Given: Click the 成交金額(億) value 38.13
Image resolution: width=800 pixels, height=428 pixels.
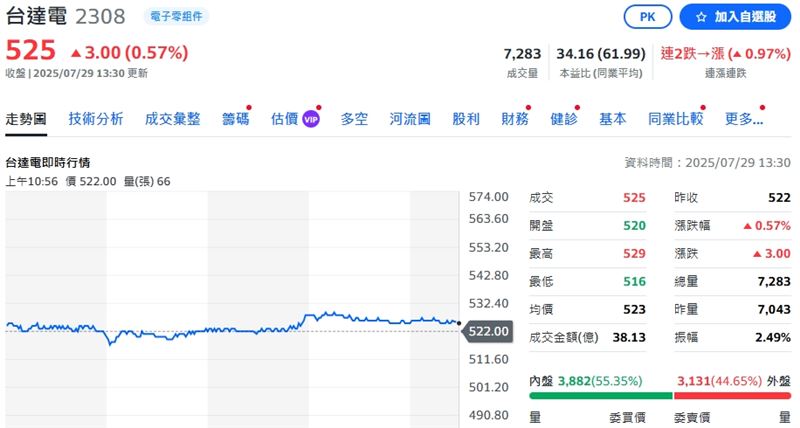Looking at the screenshot, I should 629,338.
